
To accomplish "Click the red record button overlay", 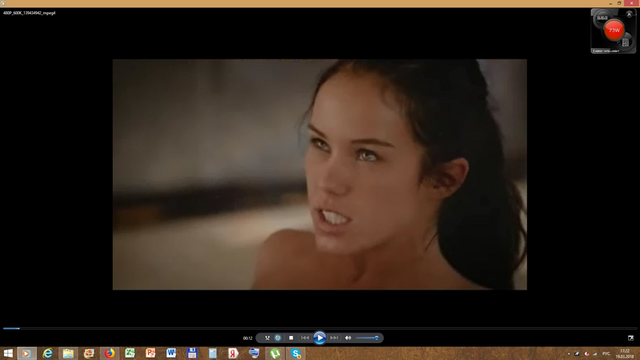I will pos(614,31).
